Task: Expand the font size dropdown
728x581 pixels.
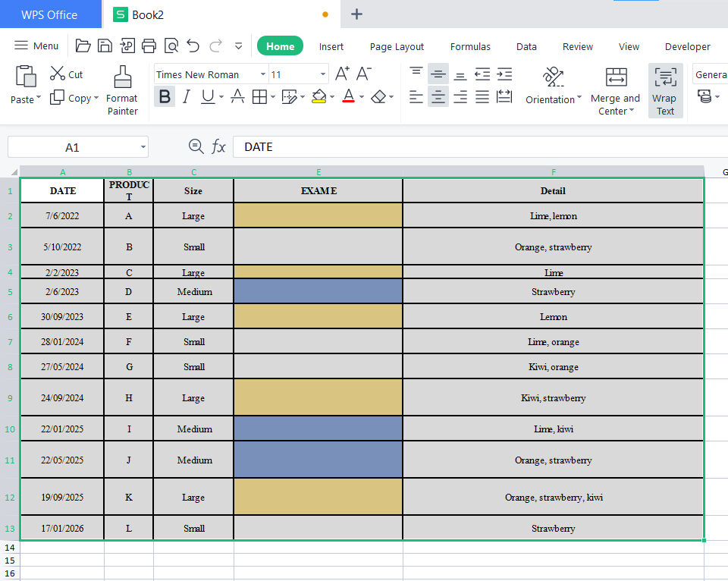Action: (x=322, y=74)
